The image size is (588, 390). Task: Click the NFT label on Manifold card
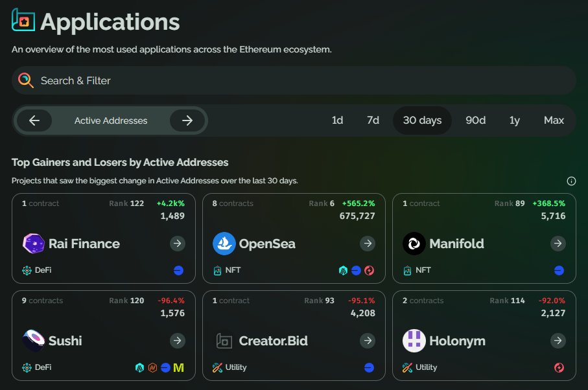(x=423, y=270)
